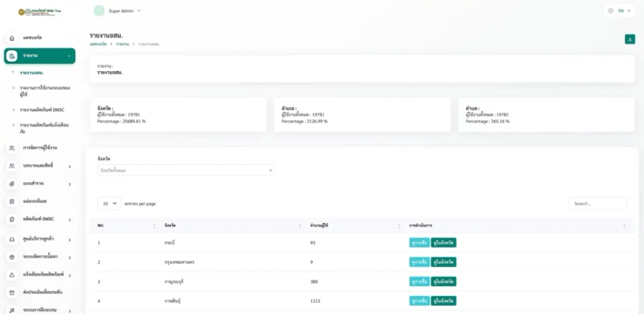644x314 pixels.
Task: Open the Super Admin account dropdown
Action: coord(117,11)
